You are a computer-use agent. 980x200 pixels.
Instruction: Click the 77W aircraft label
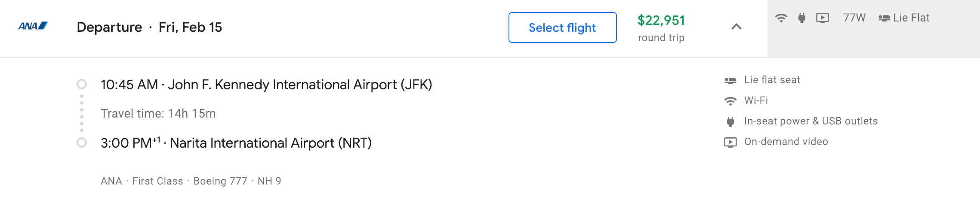854,18
